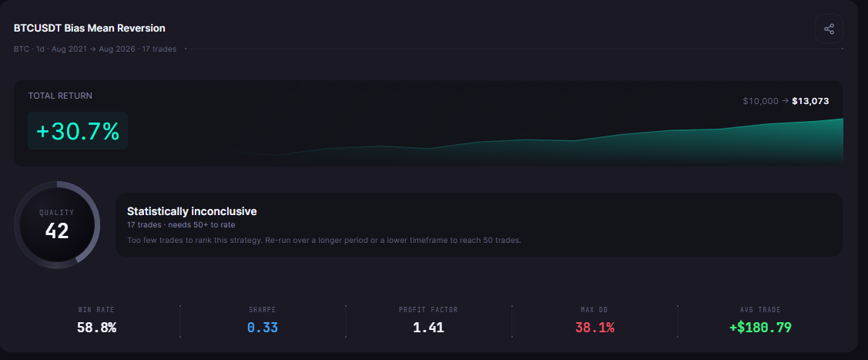
Task: Click the '17 trades · needs 50+ to rate' line
Action: (x=182, y=225)
